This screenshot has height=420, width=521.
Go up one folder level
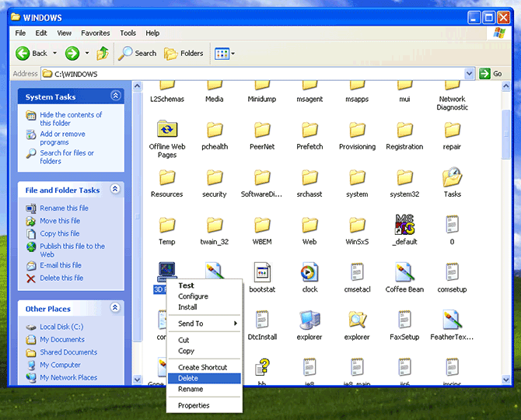click(x=103, y=53)
